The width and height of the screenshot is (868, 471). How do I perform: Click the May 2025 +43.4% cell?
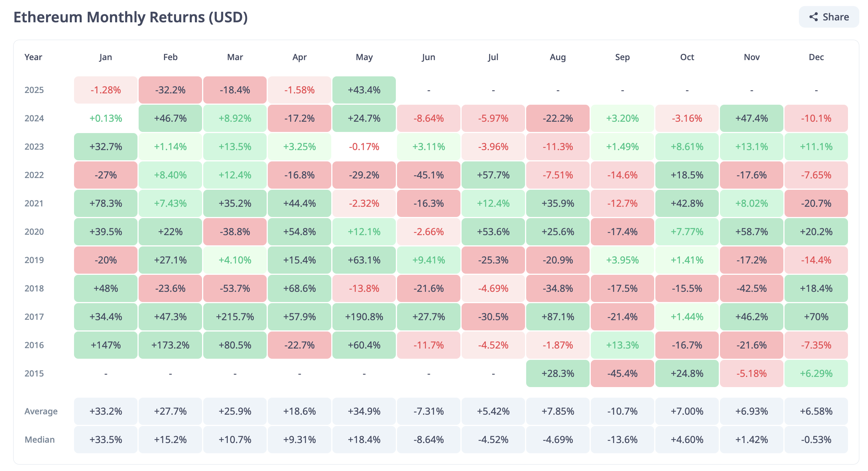(364, 90)
